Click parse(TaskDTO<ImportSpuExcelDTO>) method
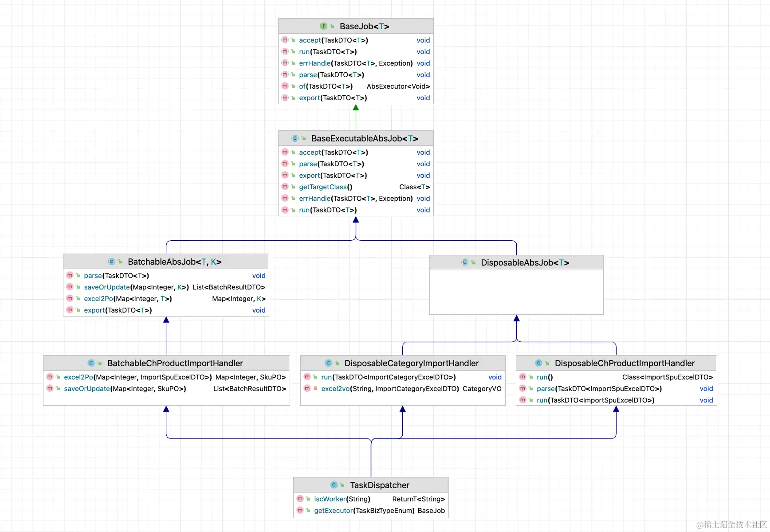Image resolution: width=770 pixels, height=532 pixels. tap(599, 388)
